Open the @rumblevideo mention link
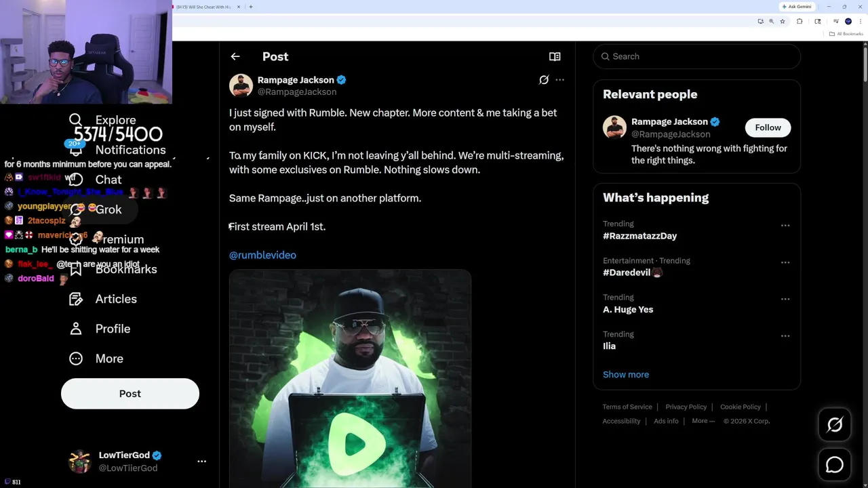Image resolution: width=868 pixels, height=488 pixels. (x=262, y=255)
